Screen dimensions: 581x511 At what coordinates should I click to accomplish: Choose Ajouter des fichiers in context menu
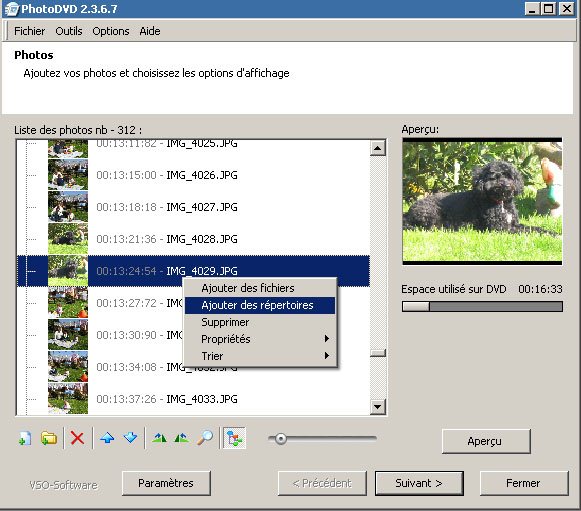(x=260, y=288)
